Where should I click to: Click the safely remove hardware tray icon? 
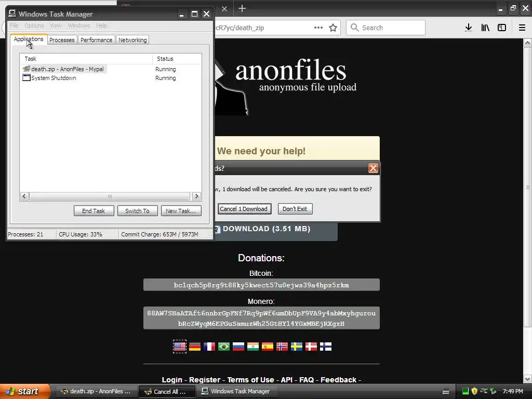coord(484,391)
